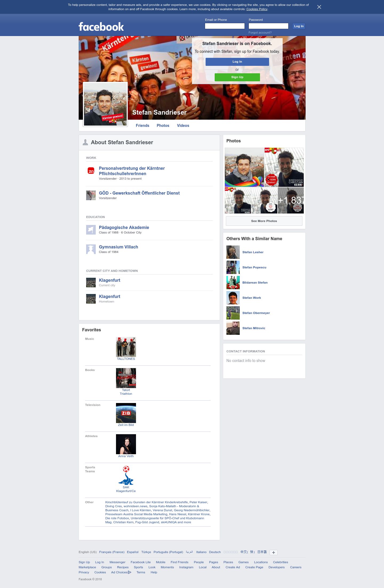
Task: Click the blue Log In button in signup box
Action: pos(237,62)
